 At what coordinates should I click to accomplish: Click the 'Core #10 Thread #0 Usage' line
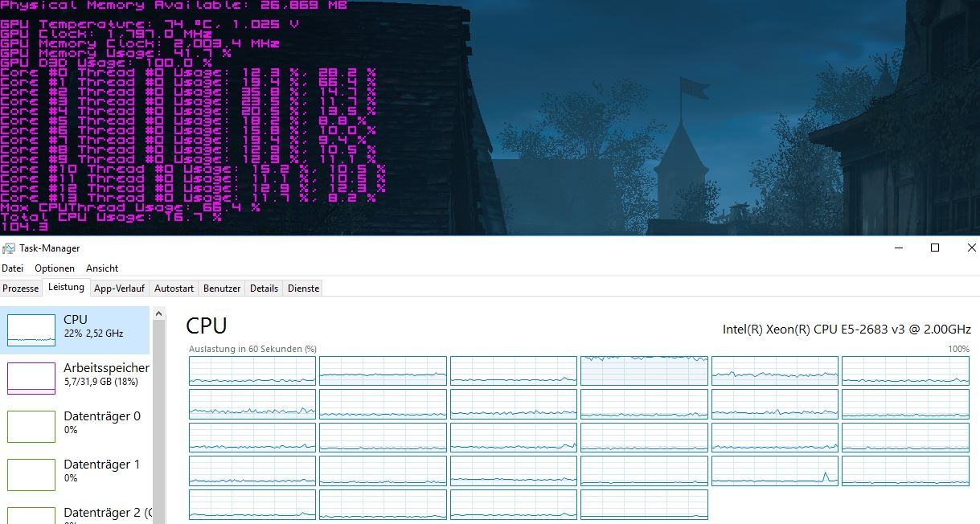193,169
